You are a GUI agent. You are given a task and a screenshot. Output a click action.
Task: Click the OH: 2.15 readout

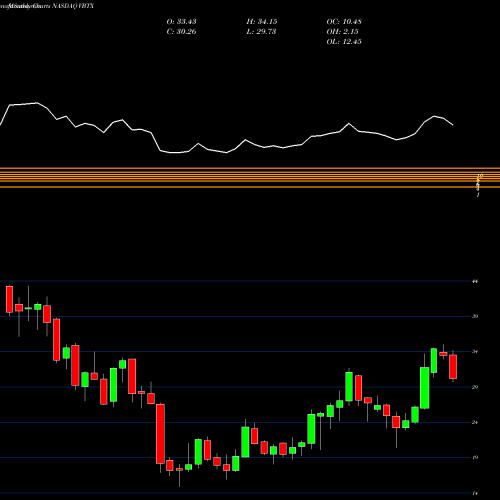coord(342,32)
